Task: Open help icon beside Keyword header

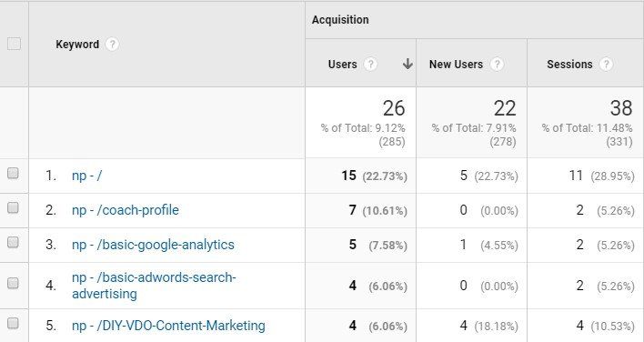Action: (112, 45)
